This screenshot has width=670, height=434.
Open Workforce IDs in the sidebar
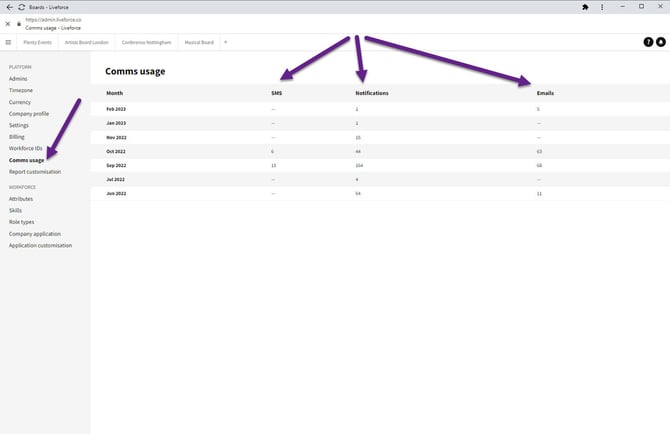pyautogui.click(x=26, y=148)
